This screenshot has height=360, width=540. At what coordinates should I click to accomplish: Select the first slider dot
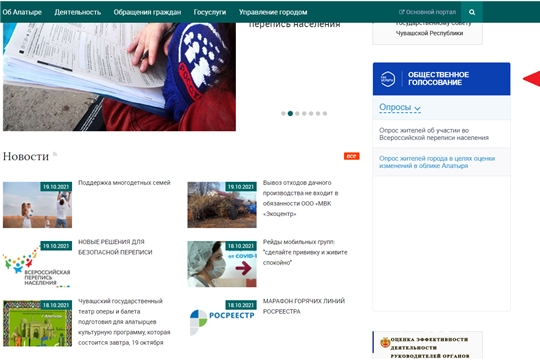click(283, 113)
